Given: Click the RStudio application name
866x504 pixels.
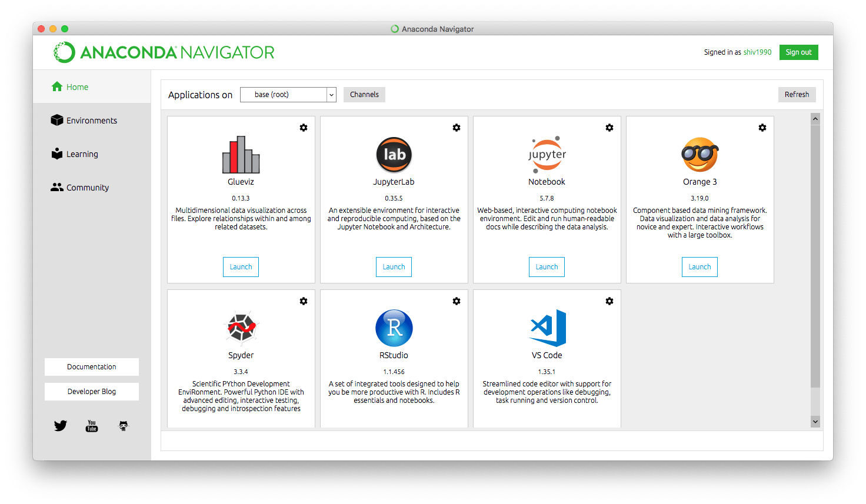Looking at the screenshot, I should pos(394,355).
